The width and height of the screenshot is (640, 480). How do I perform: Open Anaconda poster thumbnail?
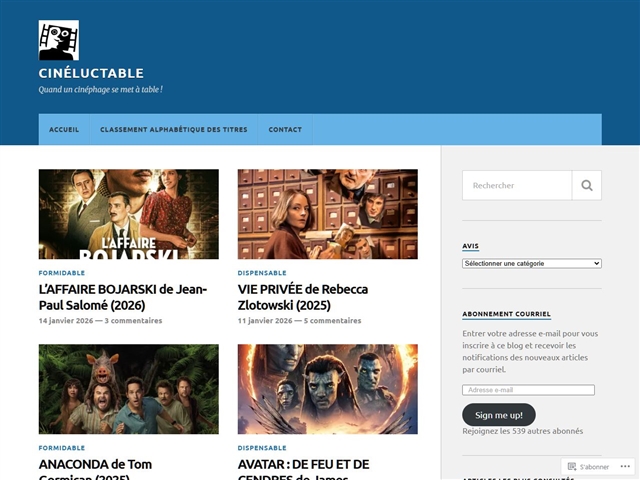(129, 389)
